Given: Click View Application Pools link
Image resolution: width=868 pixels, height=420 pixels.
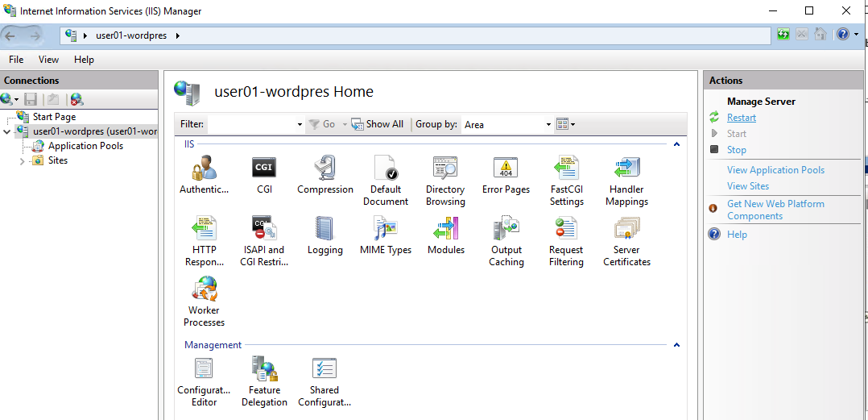Looking at the screenshot, I should (775, 170).
